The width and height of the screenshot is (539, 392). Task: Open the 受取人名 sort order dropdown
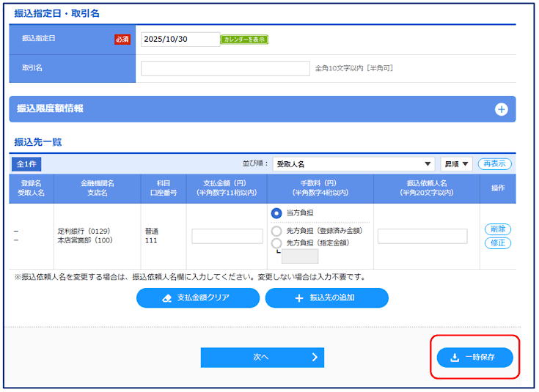[354, 164]
